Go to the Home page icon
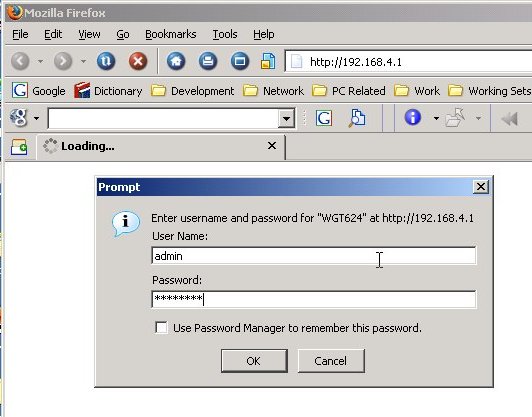The width and height of the screenshot is (532, 417). click(176, 61)
